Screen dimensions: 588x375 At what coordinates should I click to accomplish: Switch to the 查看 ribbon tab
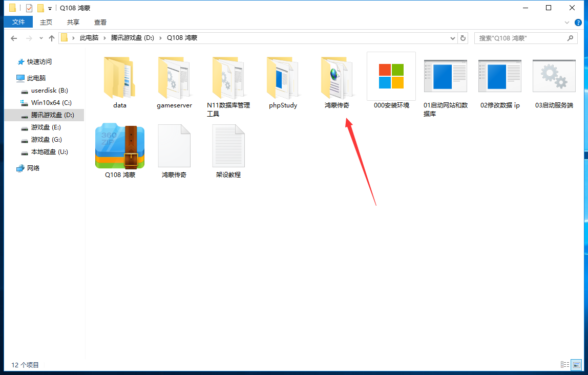tap(100, 22)
